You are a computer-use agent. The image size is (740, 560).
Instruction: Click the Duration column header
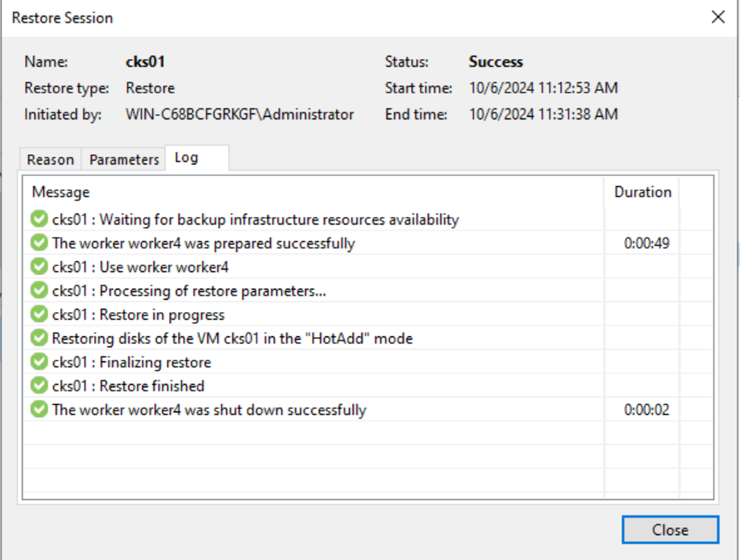[x=642, y=193]
